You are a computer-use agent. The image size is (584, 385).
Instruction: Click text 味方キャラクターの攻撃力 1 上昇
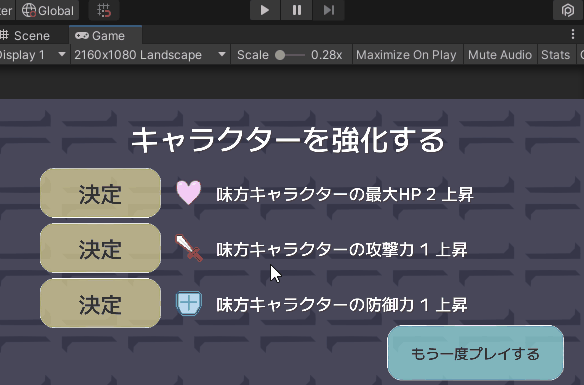342,249
